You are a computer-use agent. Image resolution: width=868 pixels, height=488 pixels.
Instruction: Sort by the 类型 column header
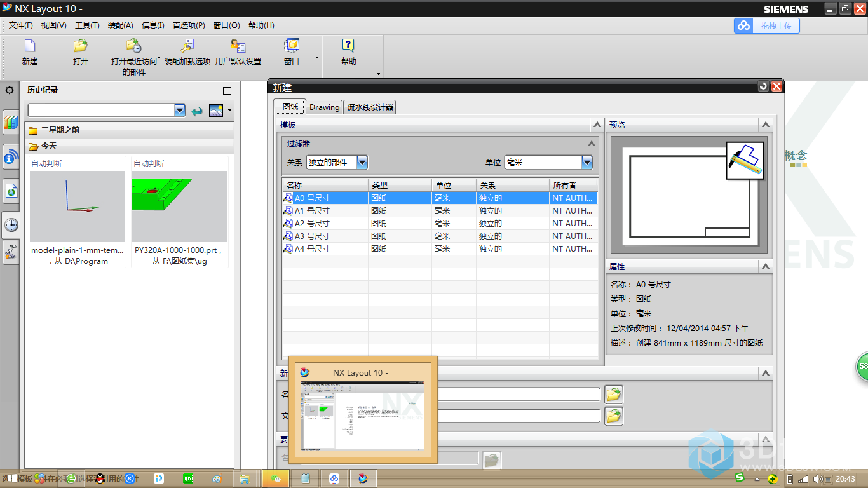[400, 185]
